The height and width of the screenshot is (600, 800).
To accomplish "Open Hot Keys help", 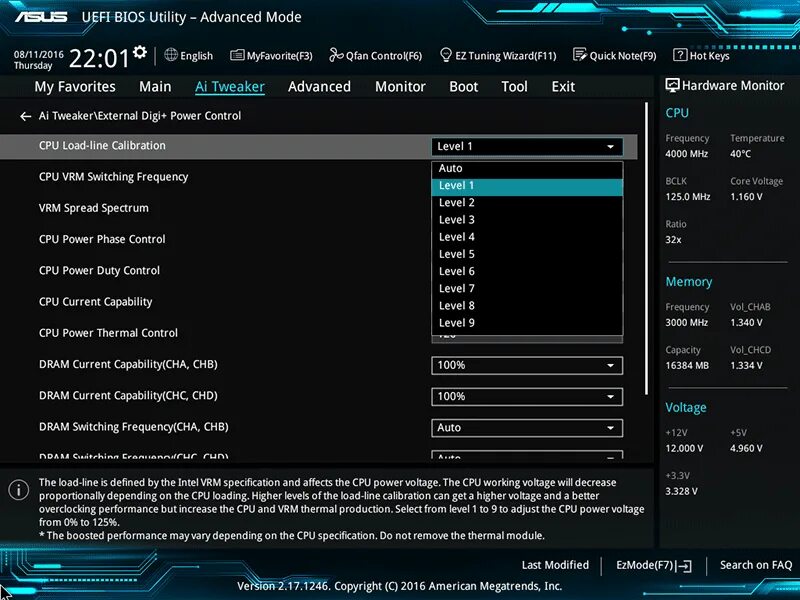I will point(702,55).
